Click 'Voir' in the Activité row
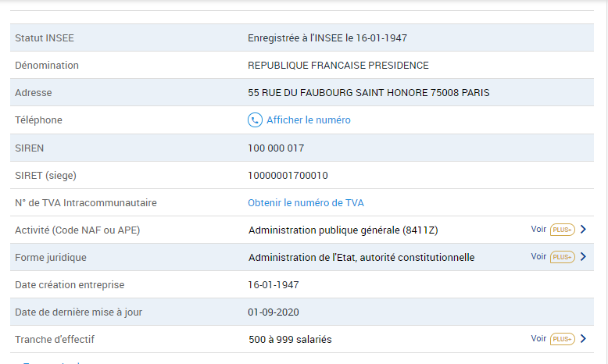Image resolution: width=608 pixels, height=364 pixels. (x=538, y=229)
